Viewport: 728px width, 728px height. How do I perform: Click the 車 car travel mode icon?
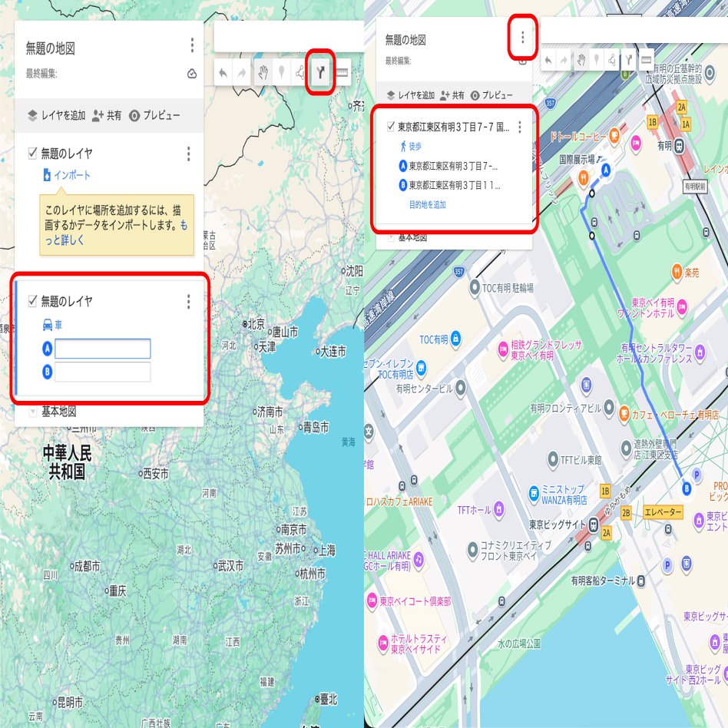pos(48,325)
